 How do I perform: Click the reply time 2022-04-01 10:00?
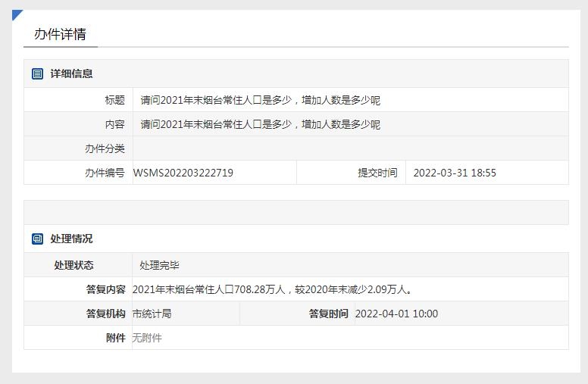(396, 314)
